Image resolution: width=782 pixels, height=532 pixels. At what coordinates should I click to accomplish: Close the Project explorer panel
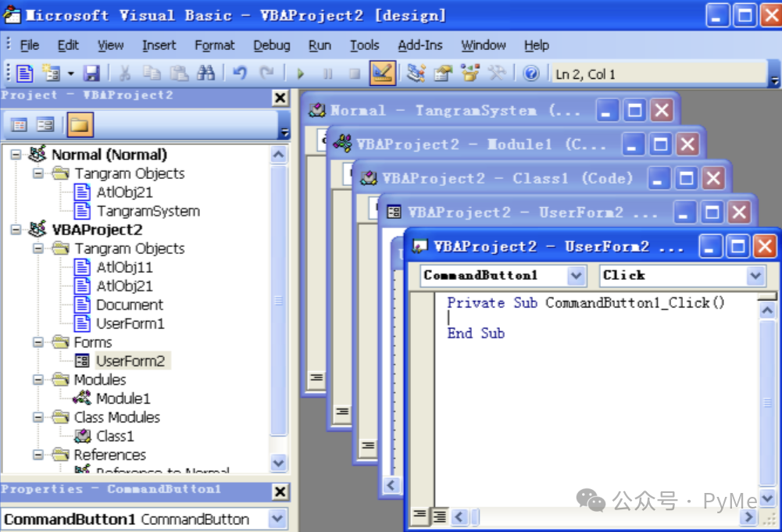coord(280,97)
